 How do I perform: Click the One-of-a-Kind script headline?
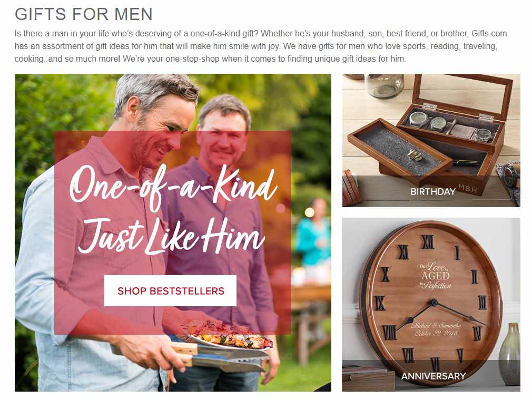tap(173, 187)
